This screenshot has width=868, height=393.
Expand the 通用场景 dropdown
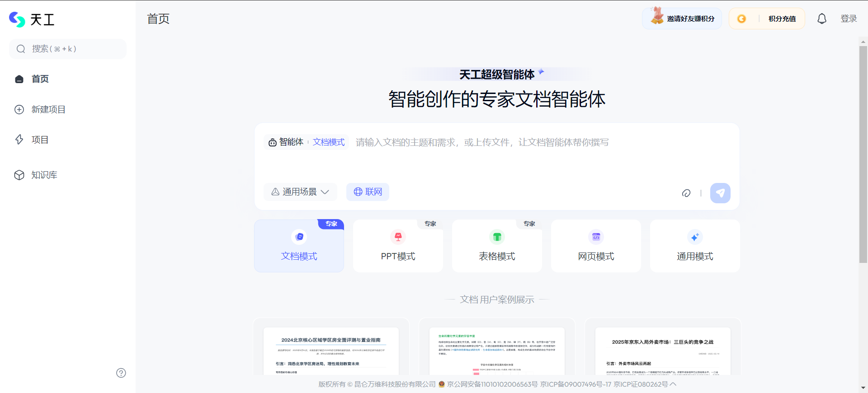pyautogui.click(x=300, y=192)
